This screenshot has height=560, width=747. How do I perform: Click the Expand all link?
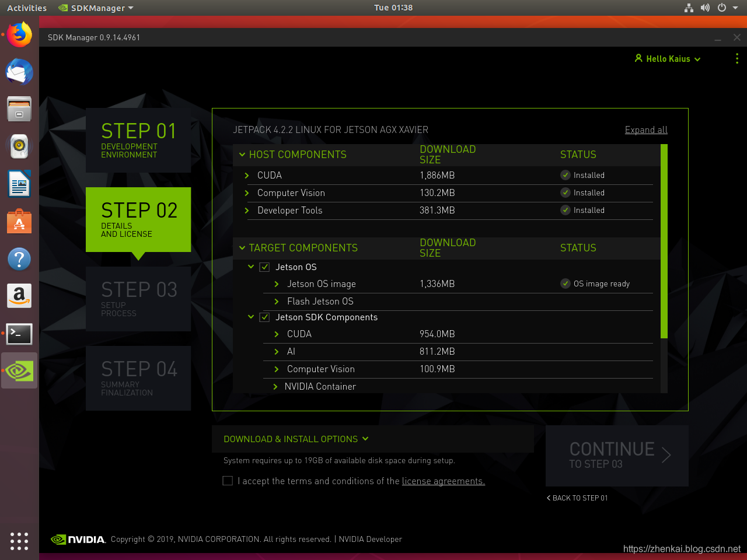point(646,129)
